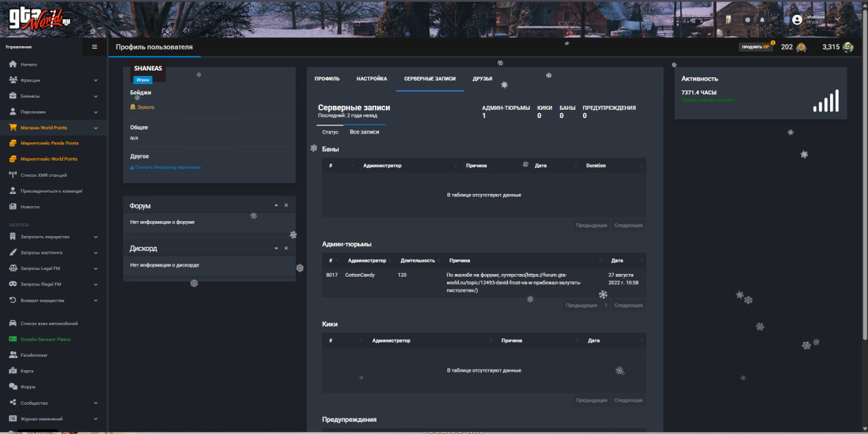Click page 1 in Админ-тюрьмы pagination
Image resolution: width=868 pixels, height=434 pixels.
[606, 305]
